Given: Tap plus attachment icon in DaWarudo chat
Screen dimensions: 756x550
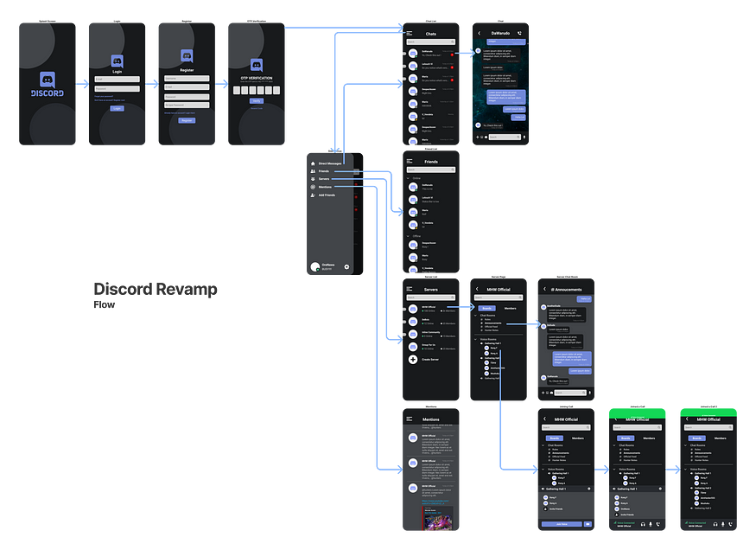Looking at the screenshot, I should (477, 137).
